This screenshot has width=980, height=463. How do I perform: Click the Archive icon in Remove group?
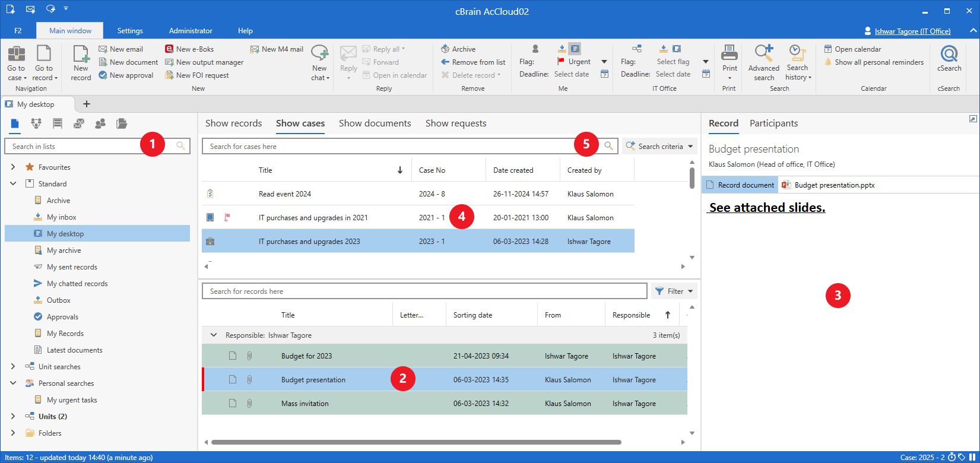click(445, 49)
